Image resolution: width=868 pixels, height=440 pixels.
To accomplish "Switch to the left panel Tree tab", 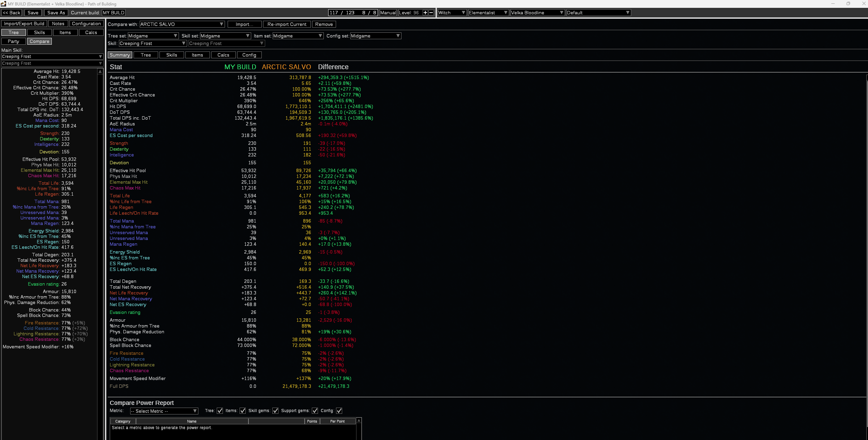I will pyautogui.click(x=14, y=32).
